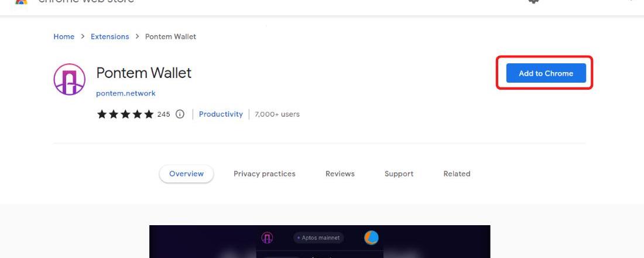The image size is (644, 258).
Task: Click the 7,000+ users text
Action: tap(278, 114)
